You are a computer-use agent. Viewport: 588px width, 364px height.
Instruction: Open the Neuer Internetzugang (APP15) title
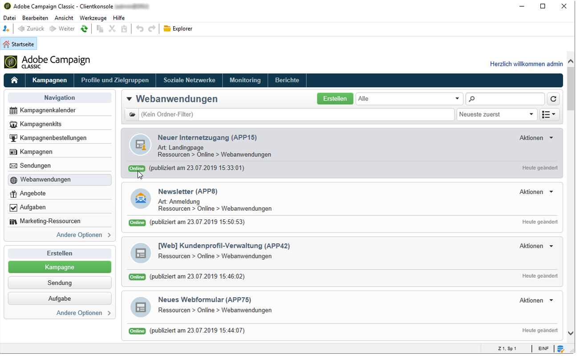[207, 138]
